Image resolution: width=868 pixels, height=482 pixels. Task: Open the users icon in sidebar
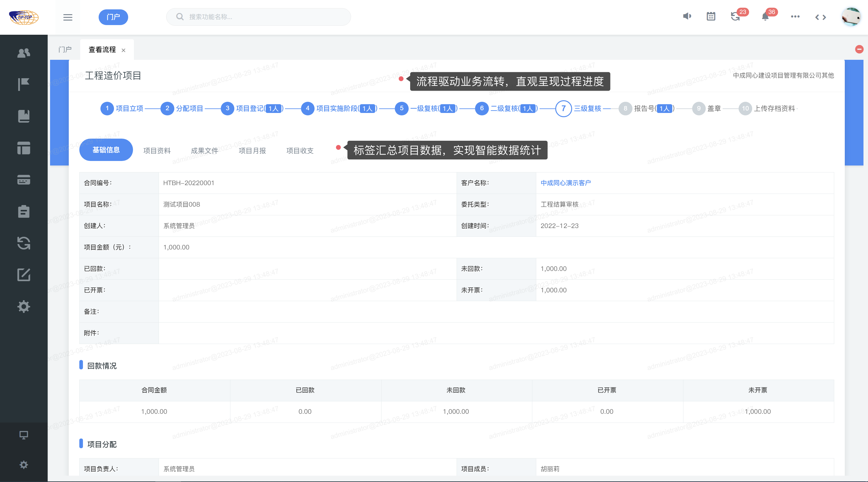click(24, 53)
